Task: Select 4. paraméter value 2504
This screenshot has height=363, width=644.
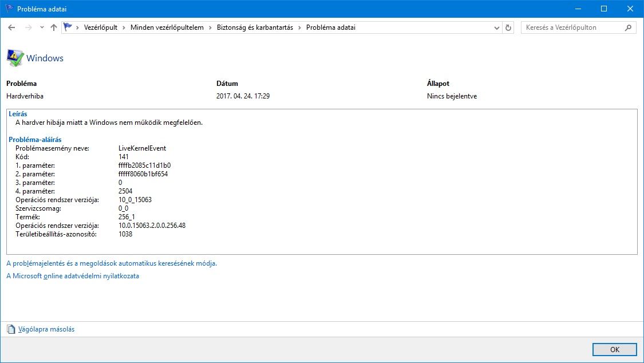Action: point(125,191)
